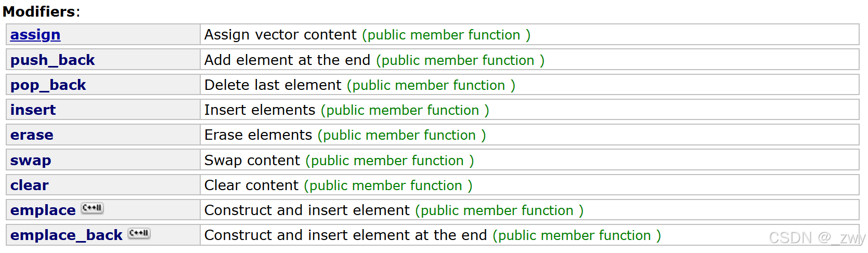Click the 'Insert elements' description text
The image size is (868, 253).
point(260,110)
